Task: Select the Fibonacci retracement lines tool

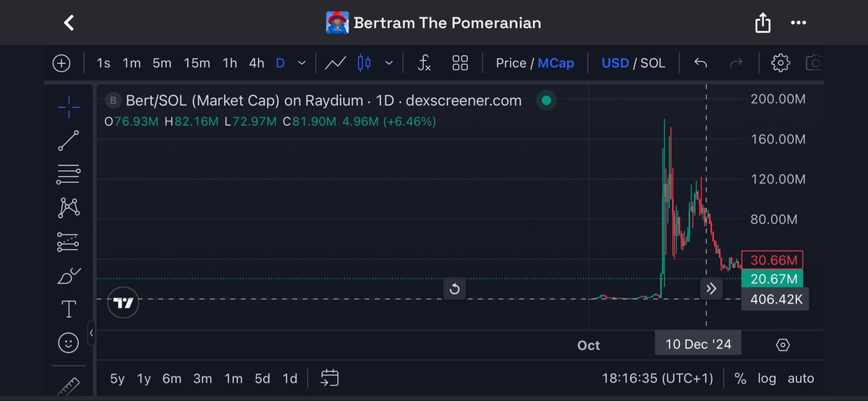Action: tap(68, 174)
